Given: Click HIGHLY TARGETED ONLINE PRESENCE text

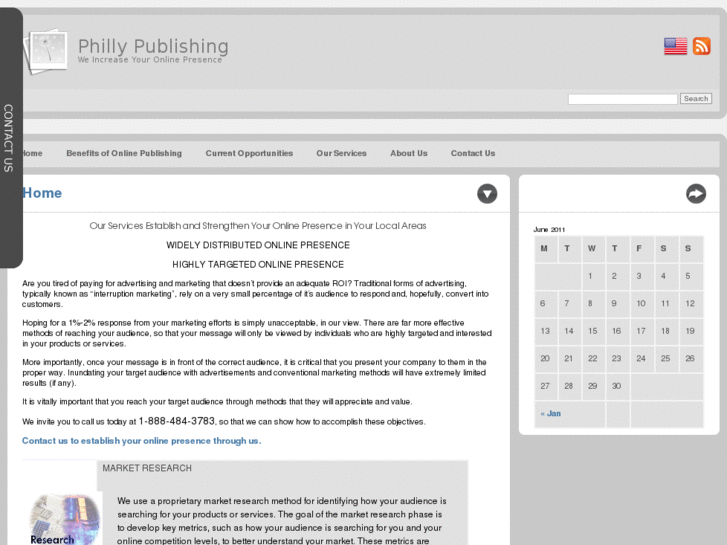Looking at the screenshot, I should tap(258, 264).
